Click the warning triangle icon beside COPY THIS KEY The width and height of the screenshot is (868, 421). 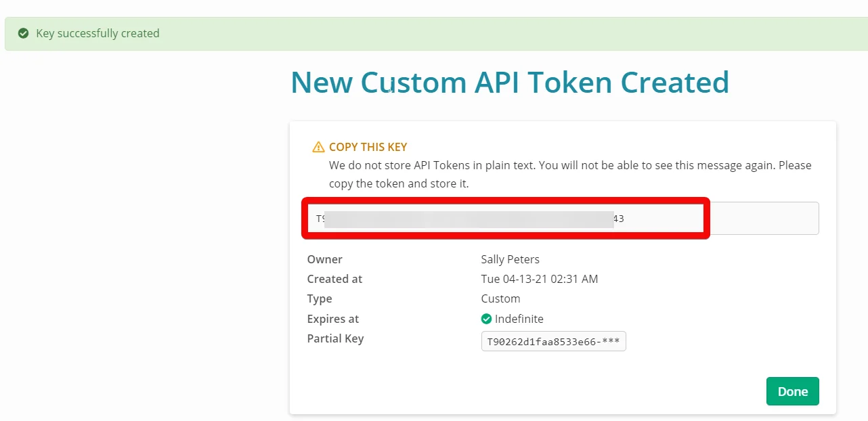(x=318, y=147)
